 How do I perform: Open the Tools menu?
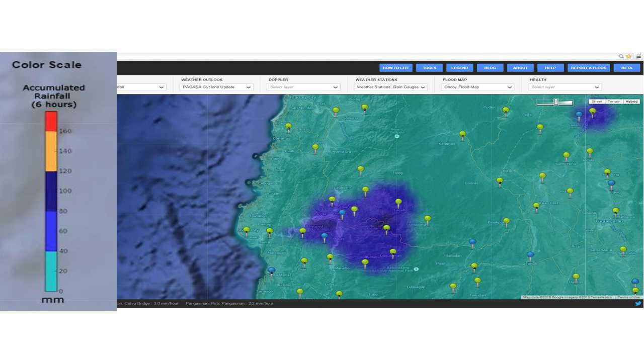[429, 68]
